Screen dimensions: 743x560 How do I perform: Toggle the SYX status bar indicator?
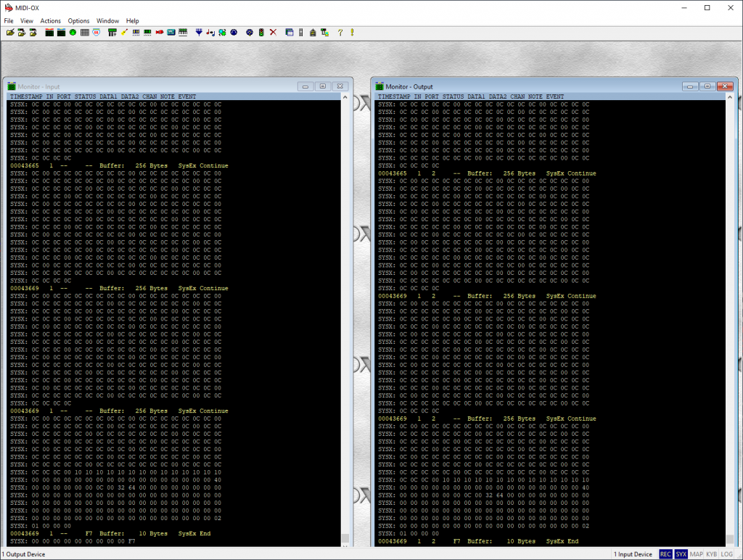(x=681, y=554)
